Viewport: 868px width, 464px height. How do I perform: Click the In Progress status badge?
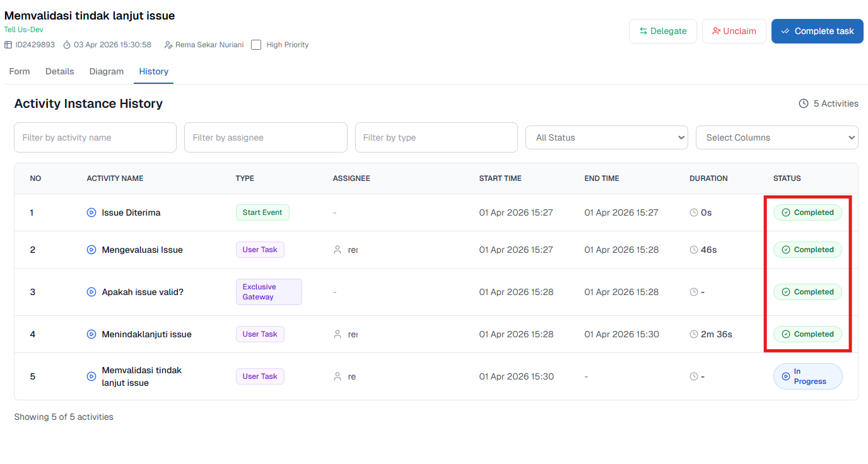point(807,376)
